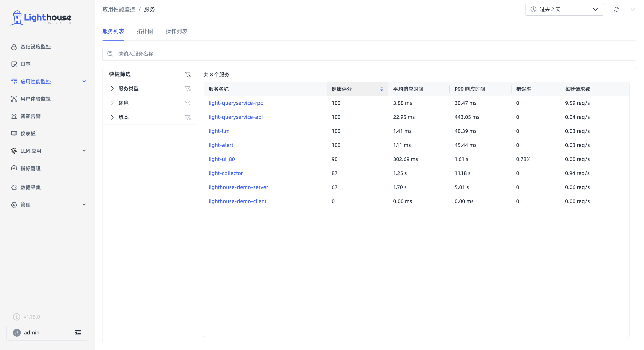This screenshot has height=350, width=644.
Task: Click the refresh icon
Action: (617, 9)
